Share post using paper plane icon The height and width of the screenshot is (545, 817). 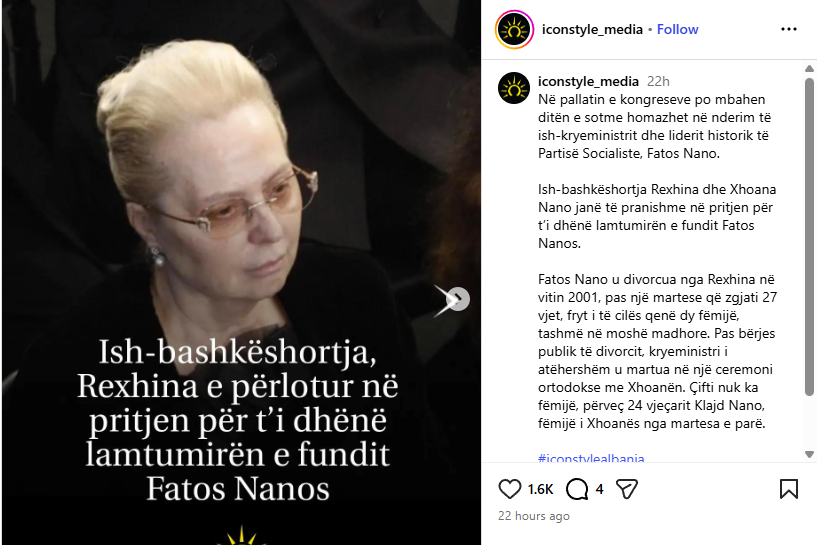tap(626, 489)
